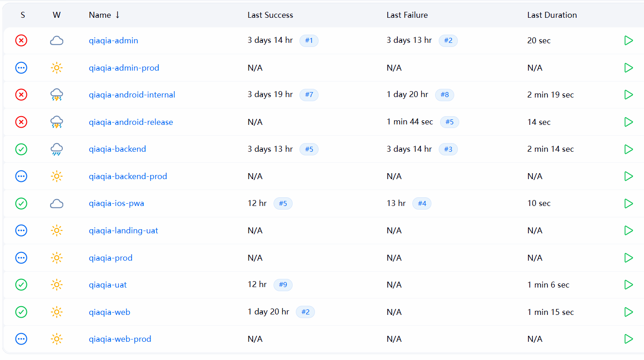The height and width of the screenshot is (360, 644).
Task: Schedule build for qiaqia-android-release
Action: (629, 122)
